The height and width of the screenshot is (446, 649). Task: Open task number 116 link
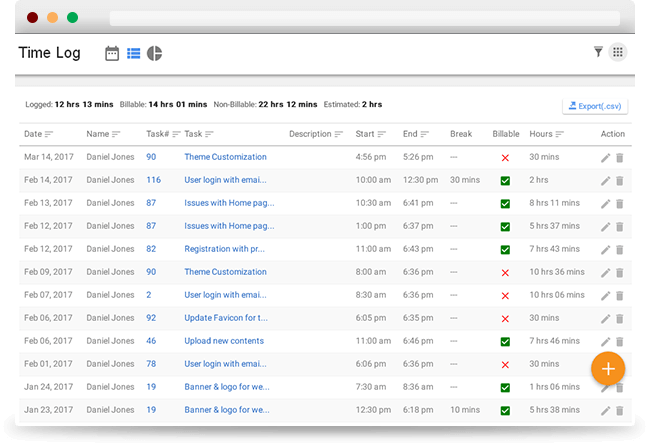[154, 180]
